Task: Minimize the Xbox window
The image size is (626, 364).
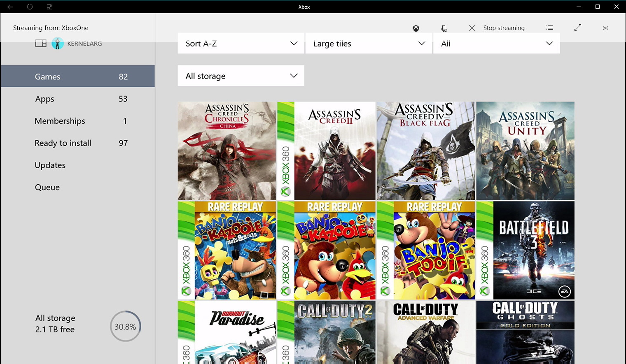Action: click(579, 7)
